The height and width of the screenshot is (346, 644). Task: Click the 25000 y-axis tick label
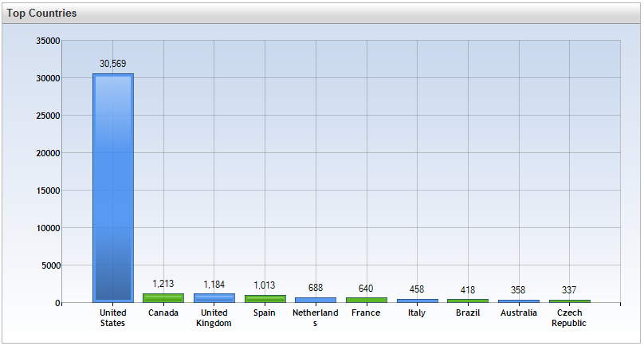48,116
